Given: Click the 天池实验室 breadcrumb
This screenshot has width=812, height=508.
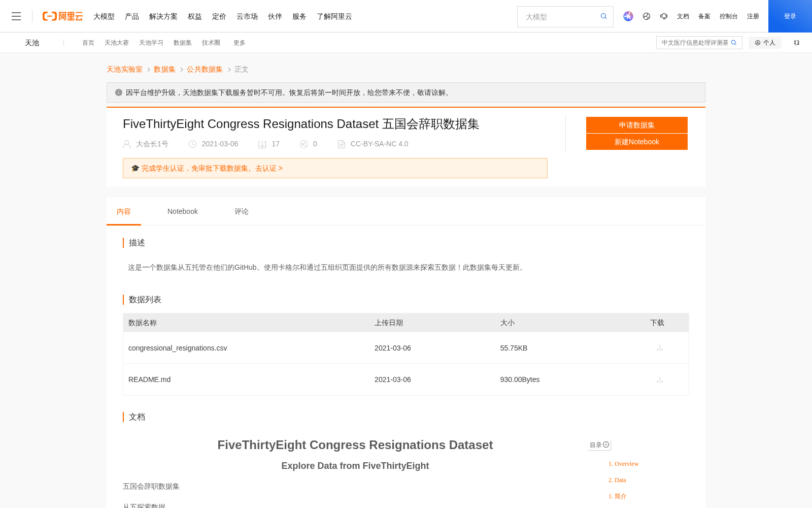Looking at the screenshot, I should coord(124,69).
